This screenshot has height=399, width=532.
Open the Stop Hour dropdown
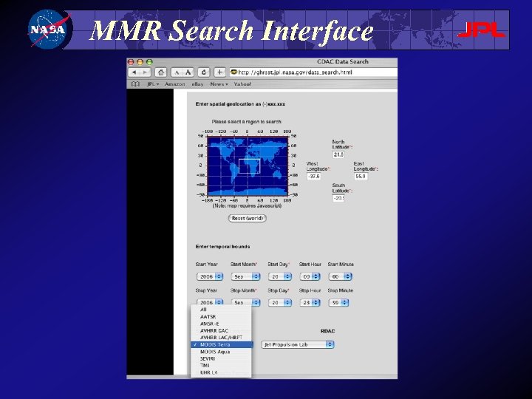310,302
